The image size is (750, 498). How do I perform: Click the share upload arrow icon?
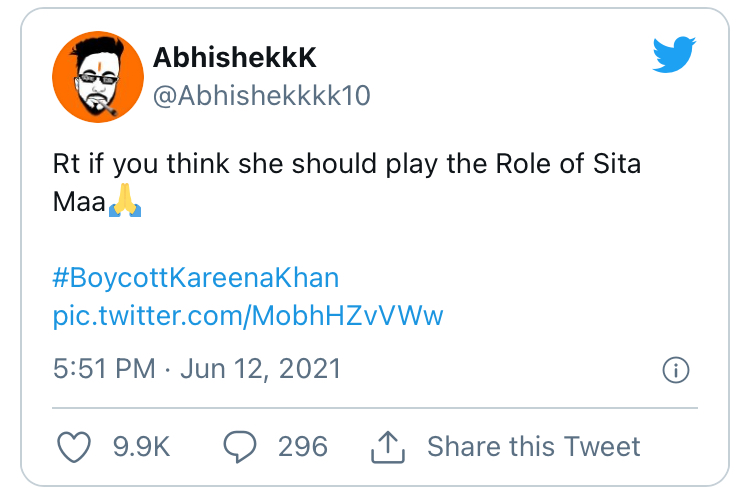(x=388, y=447)
